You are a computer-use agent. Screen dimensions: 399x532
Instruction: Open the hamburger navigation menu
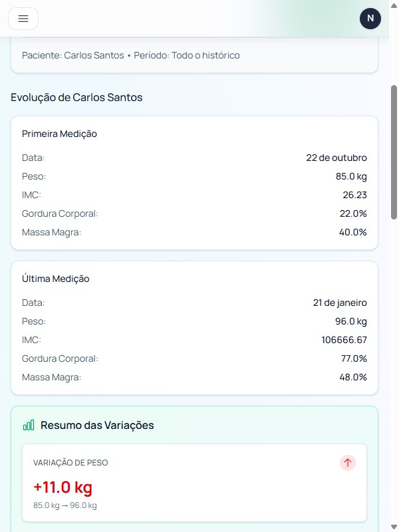(x=23, y=19)
